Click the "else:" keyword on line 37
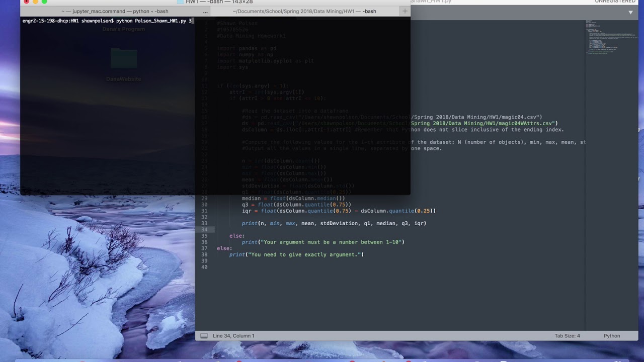 pyautogui.click(x=224, y=248)
